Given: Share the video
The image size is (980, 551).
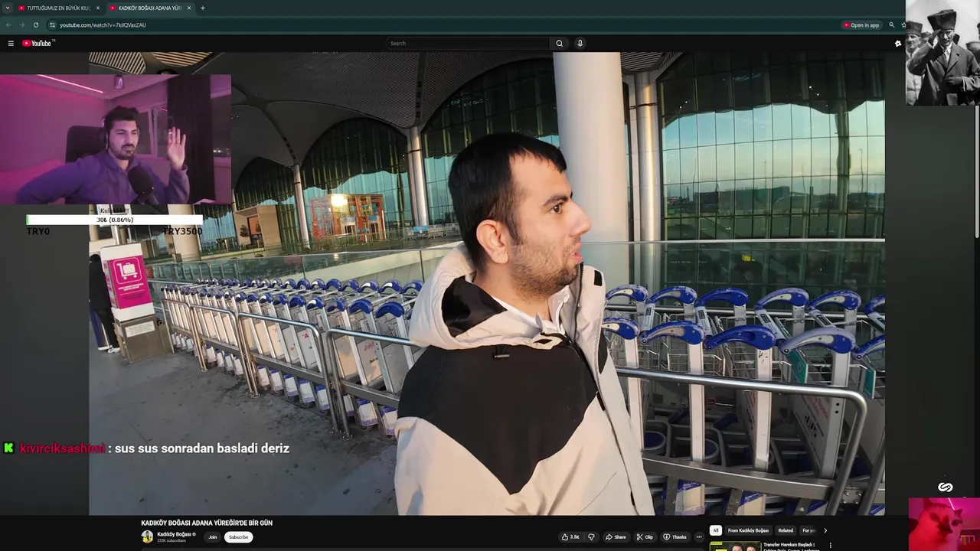Looking at the screenshot, I should [616, 537].
